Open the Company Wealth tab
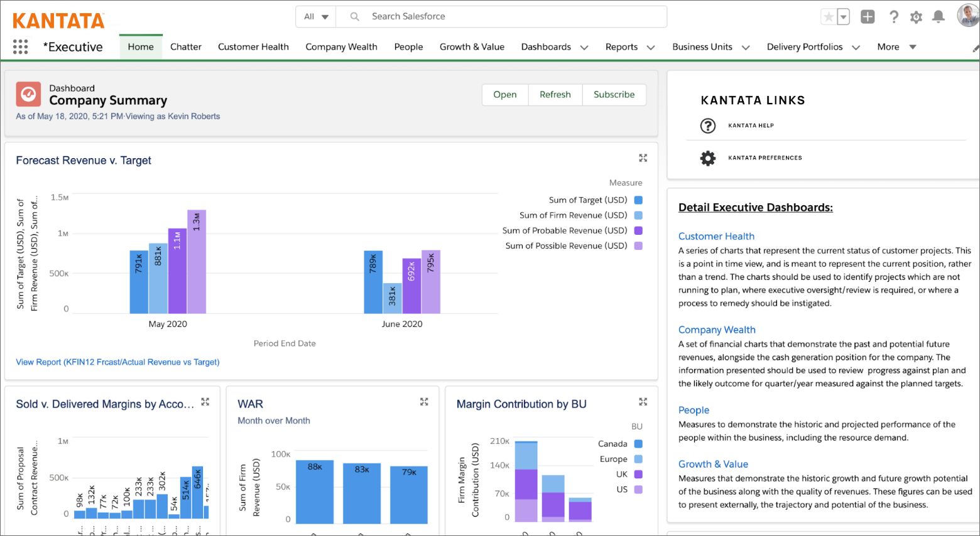The width and height of the screenshot is (980, 536). (341, 47)
